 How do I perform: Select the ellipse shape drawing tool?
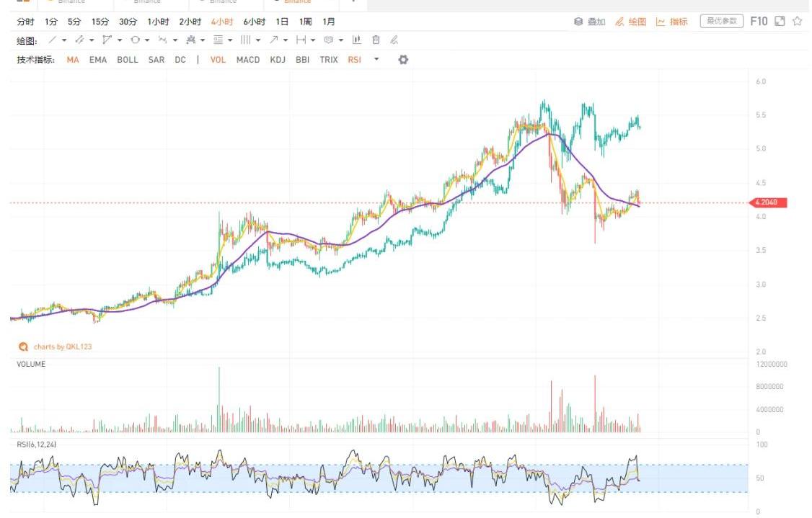click(135, 40)
